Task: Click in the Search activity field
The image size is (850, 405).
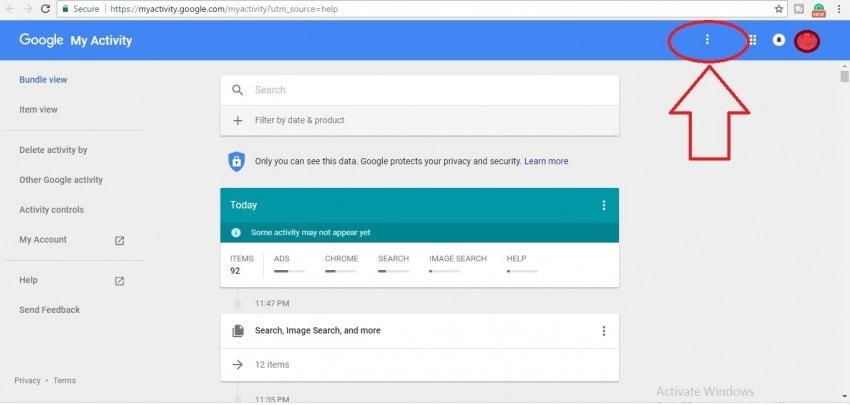Action: click(420, 90)
